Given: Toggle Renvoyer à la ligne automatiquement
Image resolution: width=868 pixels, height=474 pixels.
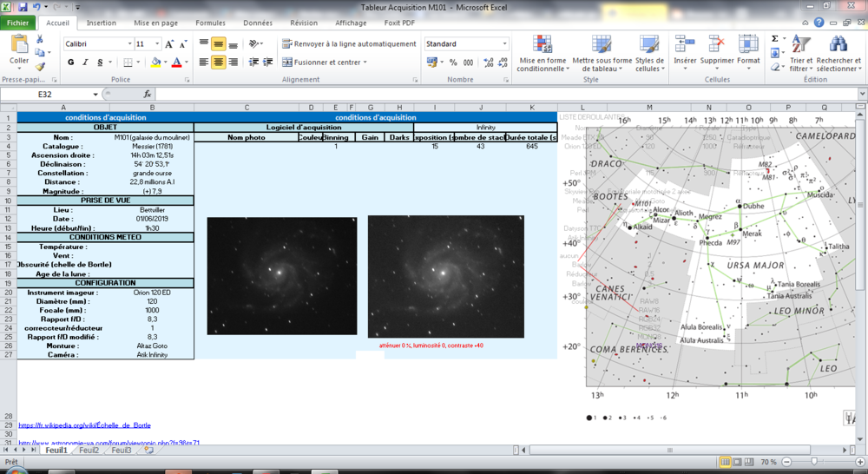Looking at the screenshot, I should coord(349,43).
